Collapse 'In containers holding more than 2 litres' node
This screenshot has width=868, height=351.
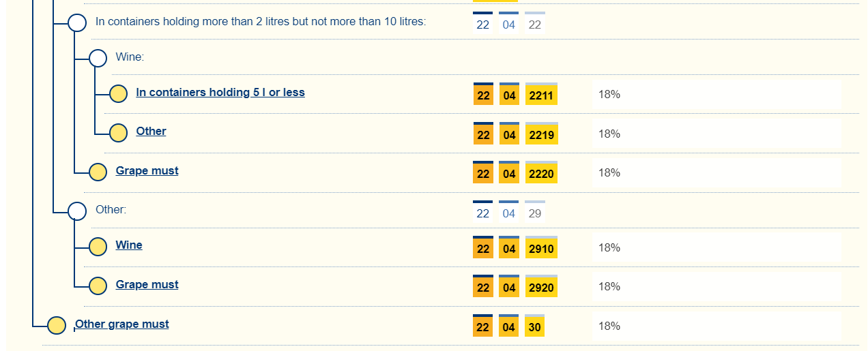78,22
